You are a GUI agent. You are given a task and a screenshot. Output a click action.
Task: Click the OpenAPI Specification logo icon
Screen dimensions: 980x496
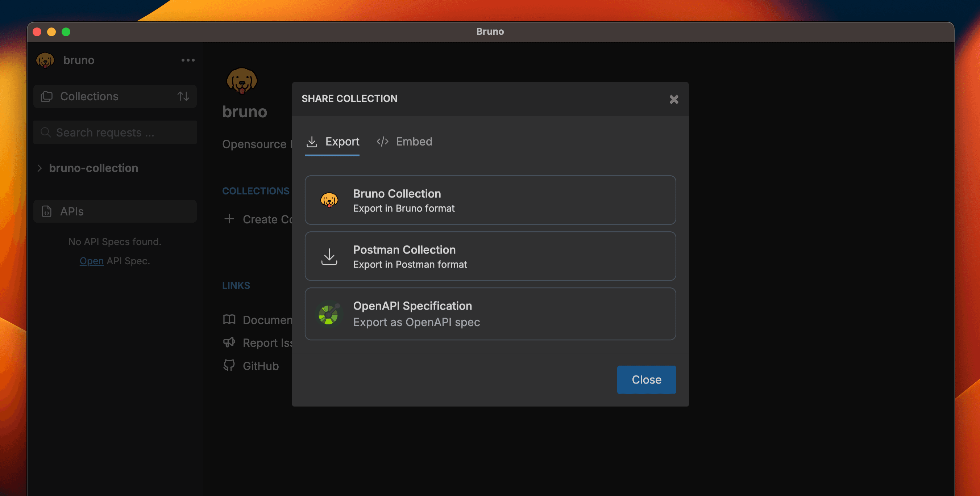(328, 314)
